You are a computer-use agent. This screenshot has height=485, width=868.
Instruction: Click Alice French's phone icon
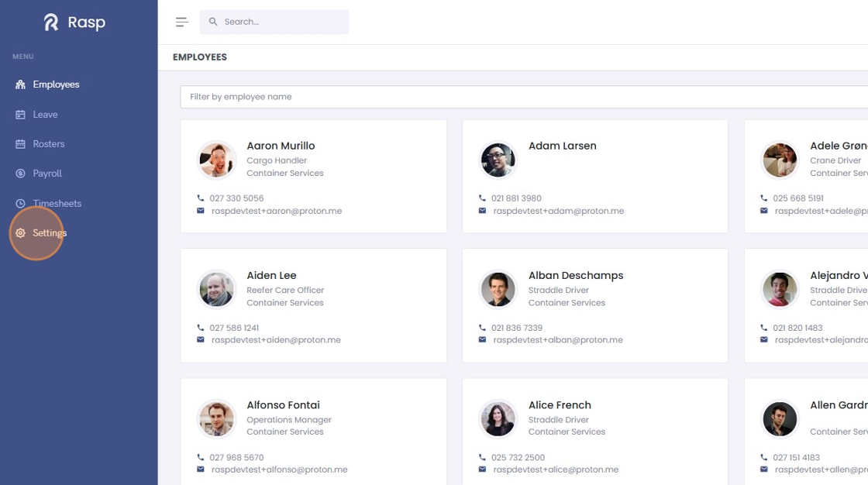[482, 458]
